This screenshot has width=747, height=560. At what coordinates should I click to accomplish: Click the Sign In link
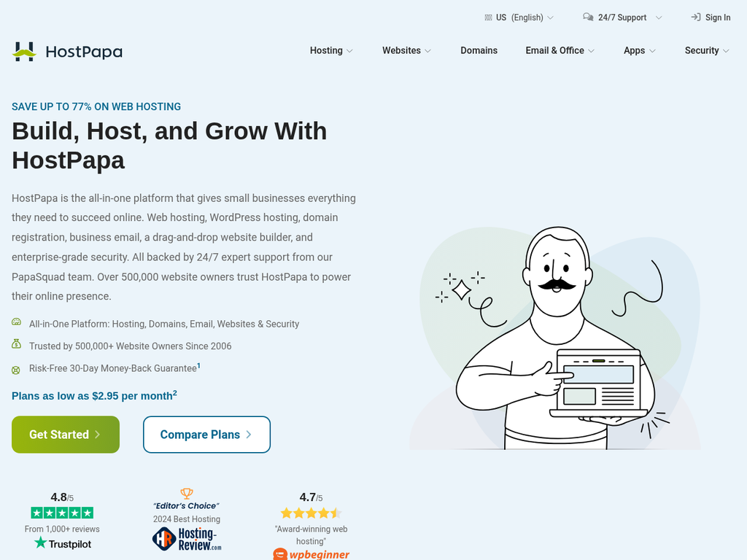711,17
